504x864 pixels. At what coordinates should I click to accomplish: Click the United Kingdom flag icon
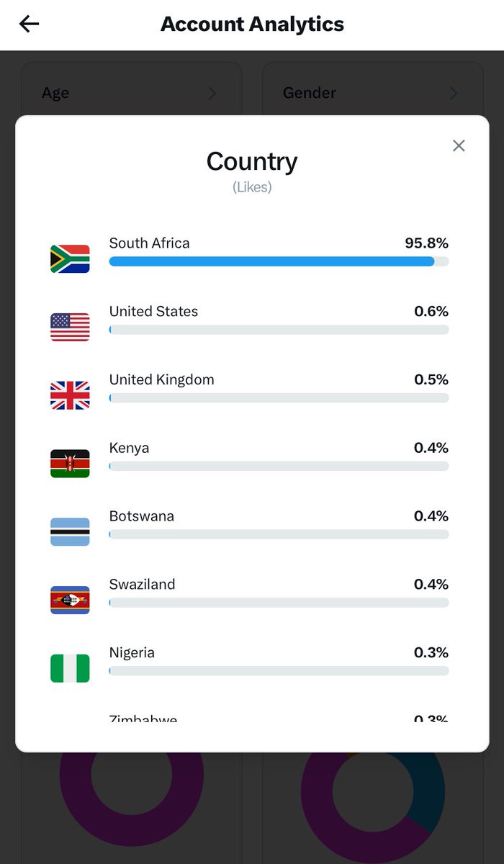(x=70, y=395)
